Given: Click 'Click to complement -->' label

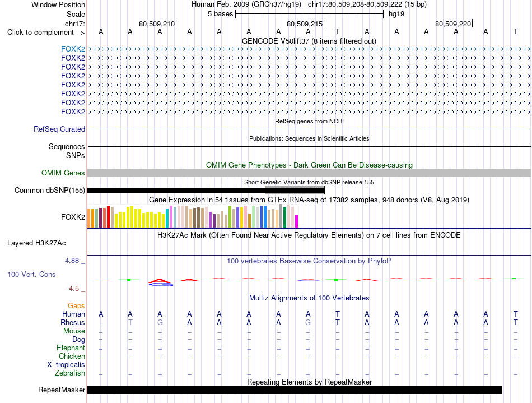Looking at the screenshot, I should [46, 33].
